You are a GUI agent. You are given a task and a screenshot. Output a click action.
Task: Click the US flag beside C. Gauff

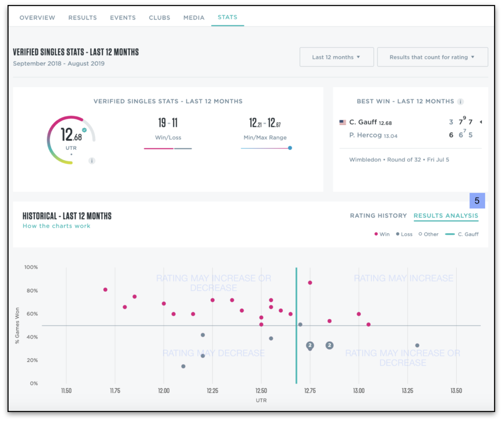(342, 122)
